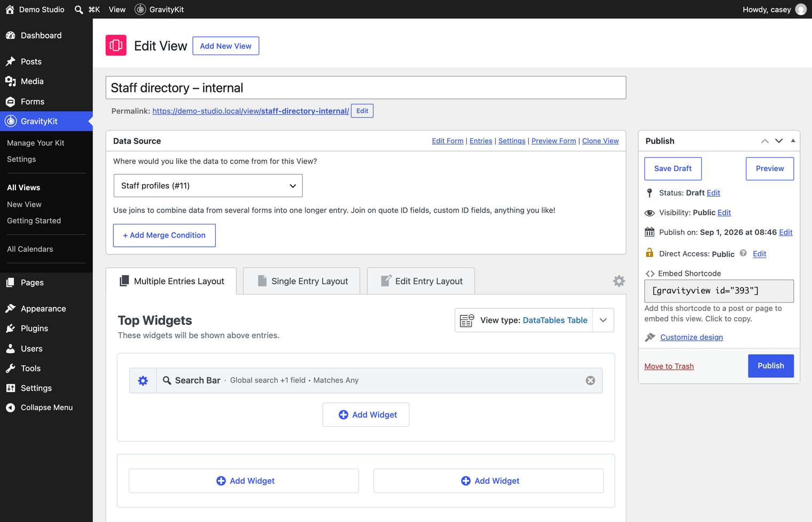Edit the draft Status link
The height and width of the screenshot is (522, 812).
tap(713, 193)
